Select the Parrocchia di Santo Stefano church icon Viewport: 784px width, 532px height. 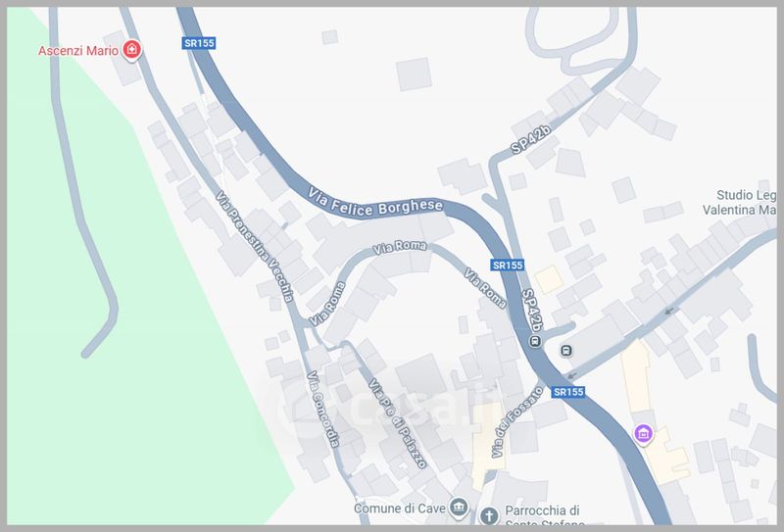pyautogui.click(x=489, y=515)
